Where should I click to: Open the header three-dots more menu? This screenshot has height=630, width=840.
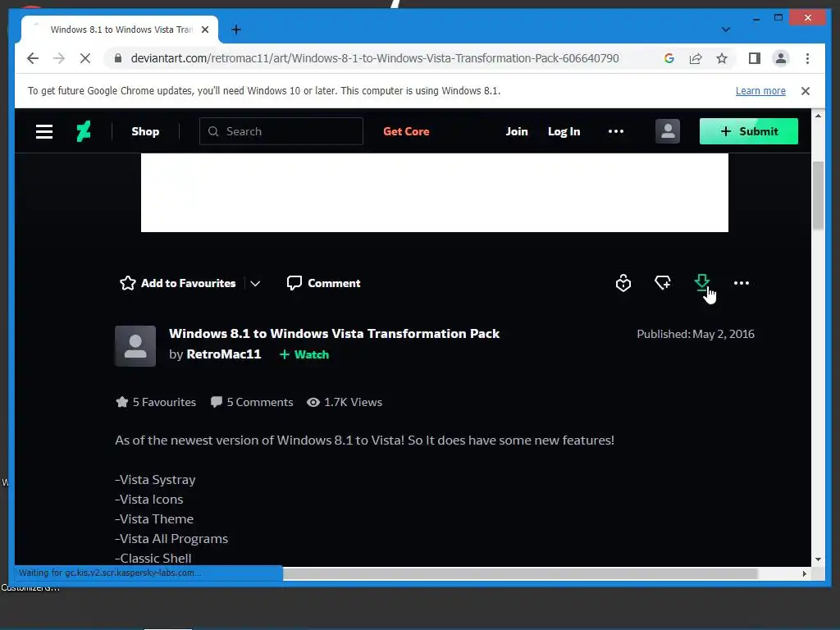click(x=615, y=131)
